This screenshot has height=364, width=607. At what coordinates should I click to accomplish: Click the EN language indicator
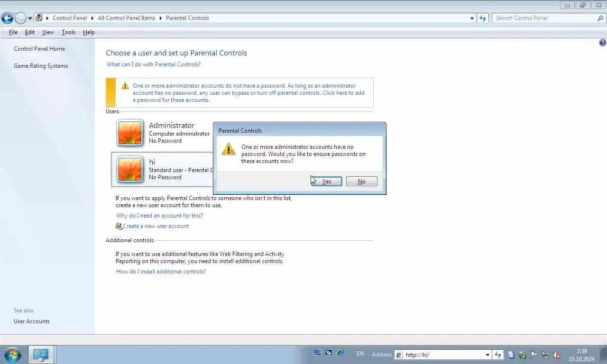point(360,354)
